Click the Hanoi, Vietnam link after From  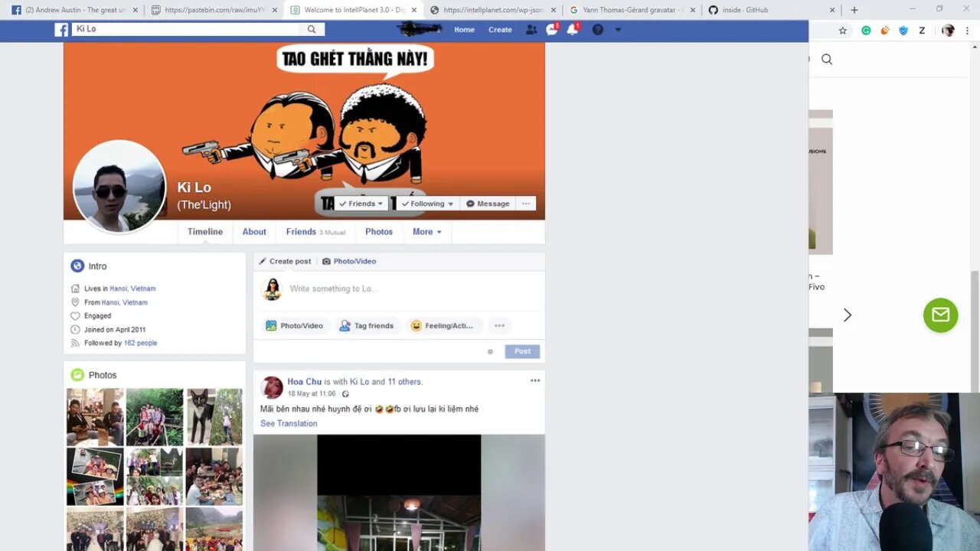[x=124, y=302]
